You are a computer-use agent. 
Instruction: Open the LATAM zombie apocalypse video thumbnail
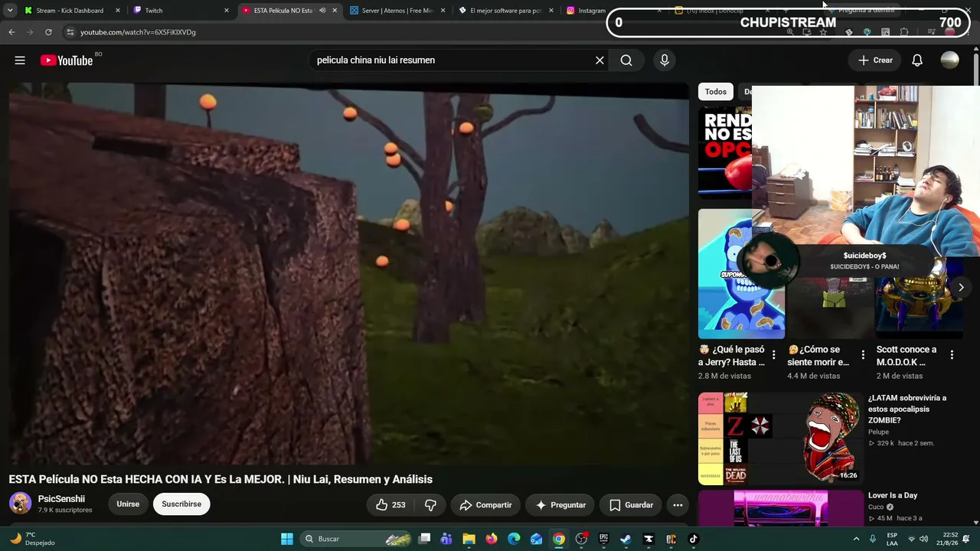click(781, 439)
